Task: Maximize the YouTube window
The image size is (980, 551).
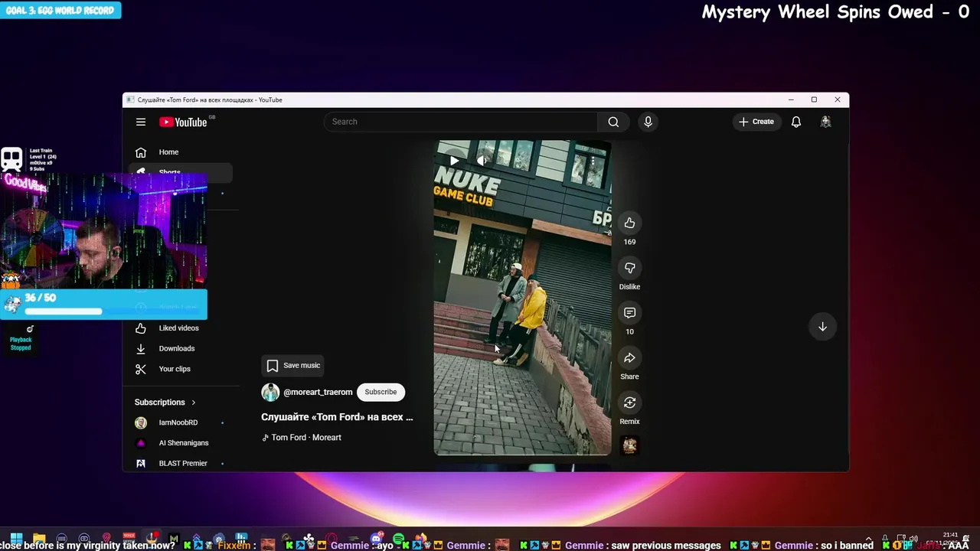Action: click(x=814, y=99)
